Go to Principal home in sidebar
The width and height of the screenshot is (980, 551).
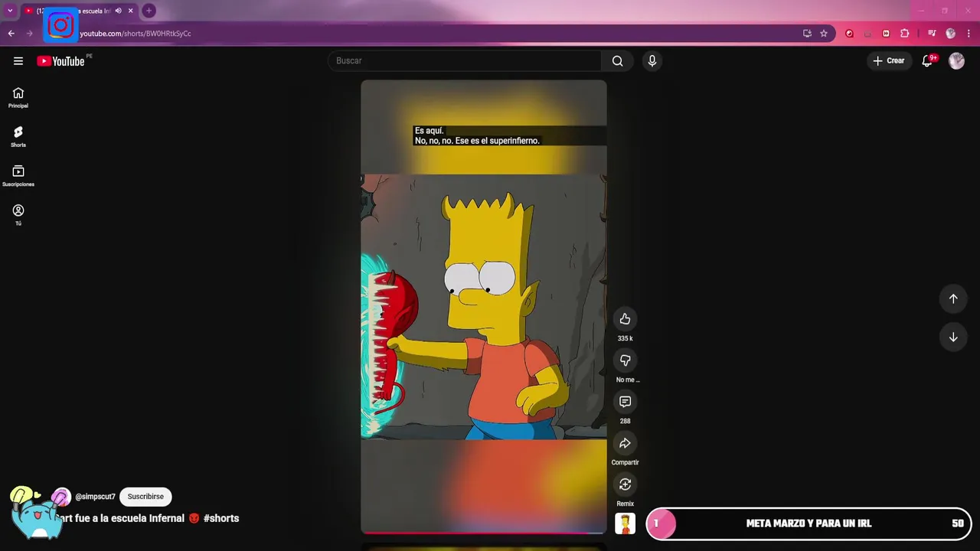tap(18, 98)
